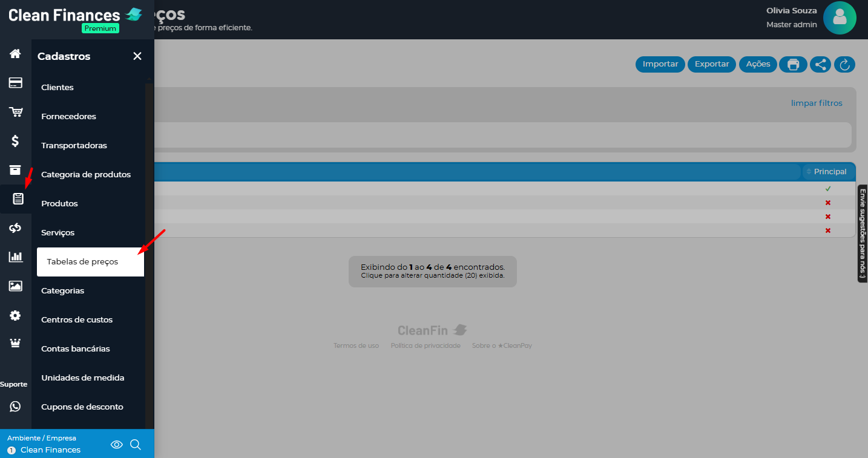Select the dollar sign finance icon
The image size is (868, 458).
pos(15,141)
